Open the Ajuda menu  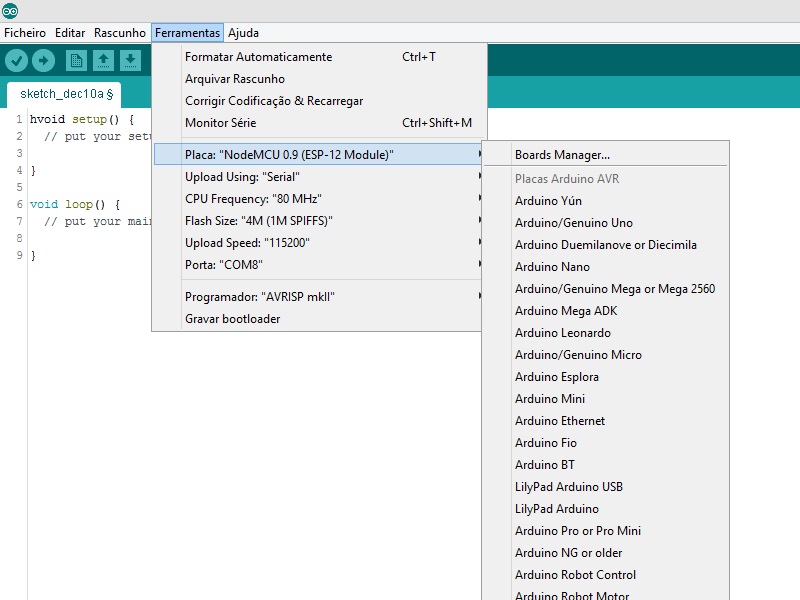tap(243, 33)
